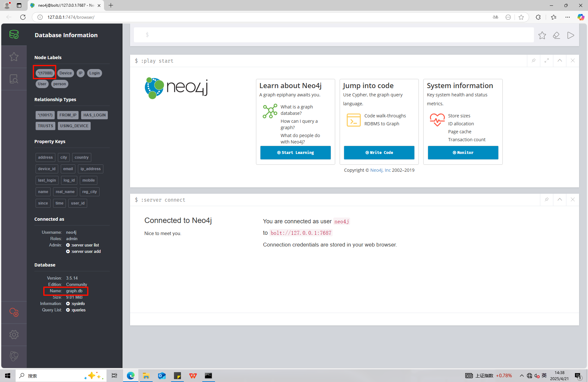Viewport: 588px width, 382px height.
Task: Open the new browser tab button
Action: pyautogui.click(x=111, y=5)
